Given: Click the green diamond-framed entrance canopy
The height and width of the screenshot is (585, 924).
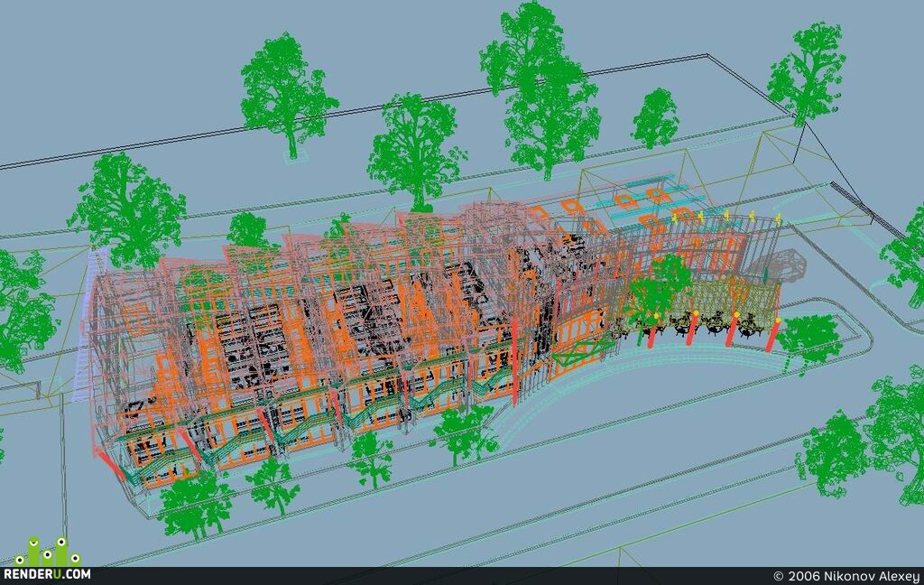Looking at the screenshot, I should click(x=578, y=351).
